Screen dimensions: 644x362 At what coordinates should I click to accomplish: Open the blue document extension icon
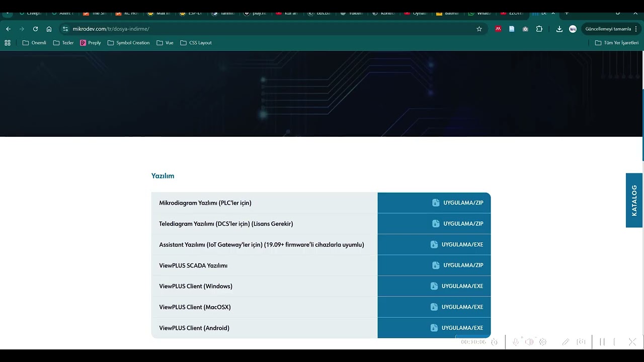coord(512,29)
